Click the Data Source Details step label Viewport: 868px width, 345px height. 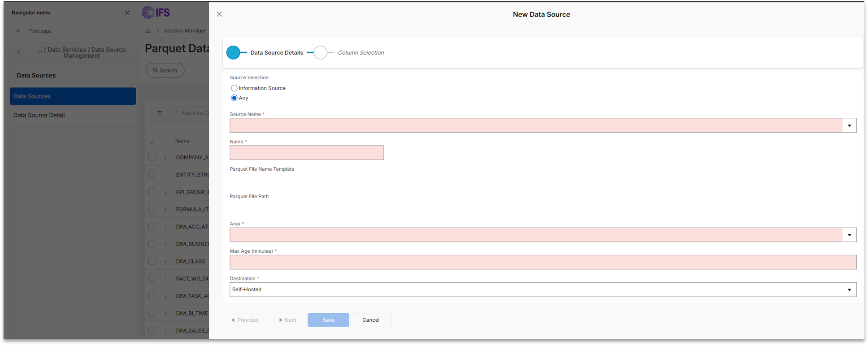pyautogui.click(x=277, y=52)
